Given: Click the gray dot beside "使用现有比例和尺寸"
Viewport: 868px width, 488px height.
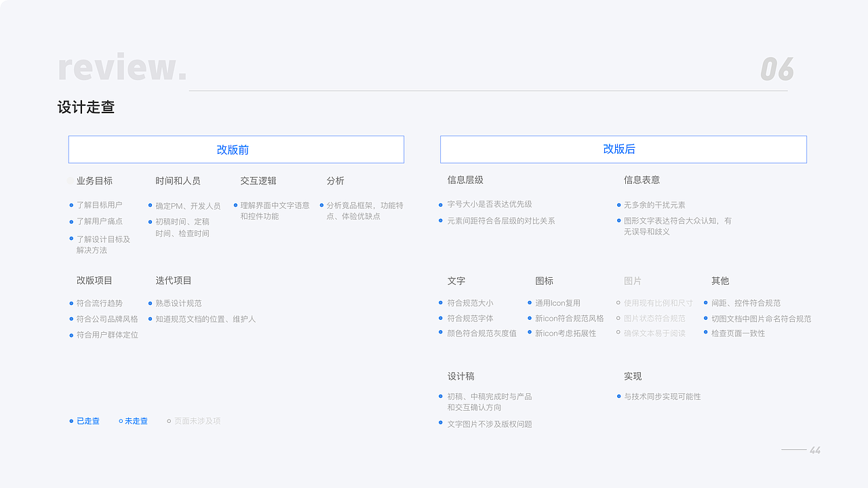Looking at the screenshot, I should pyautogui.click(x=617, y=304).
